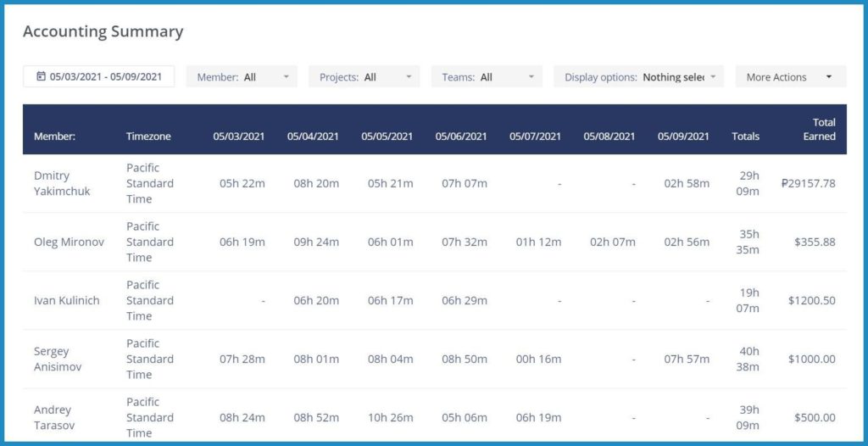Click the $355.88 total earned value
The image size is (868, 446).
click(815, 243)
